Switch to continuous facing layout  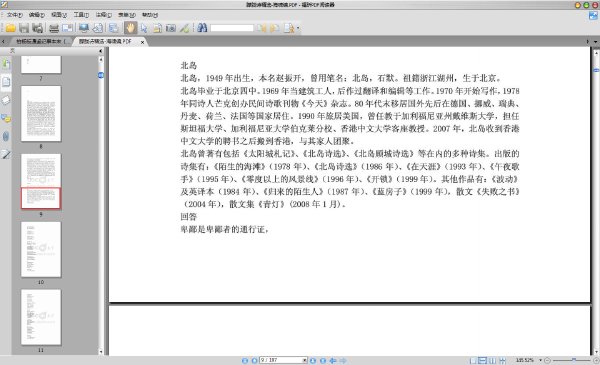(x=502, y=360)
